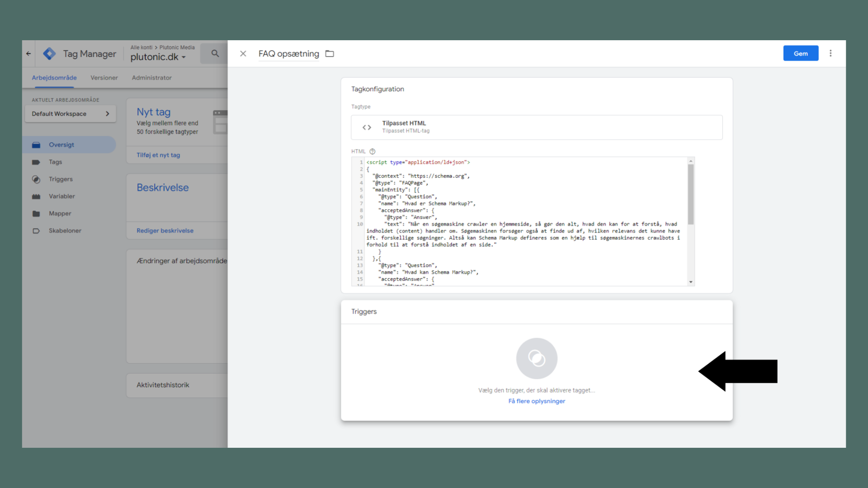Open the Få flere oplysninger link

[537, 401]
